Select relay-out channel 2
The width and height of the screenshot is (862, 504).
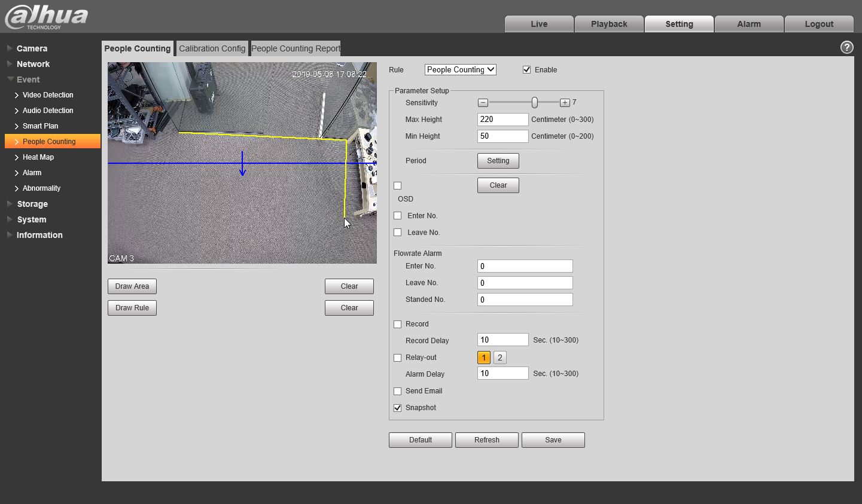coord(499,358)
